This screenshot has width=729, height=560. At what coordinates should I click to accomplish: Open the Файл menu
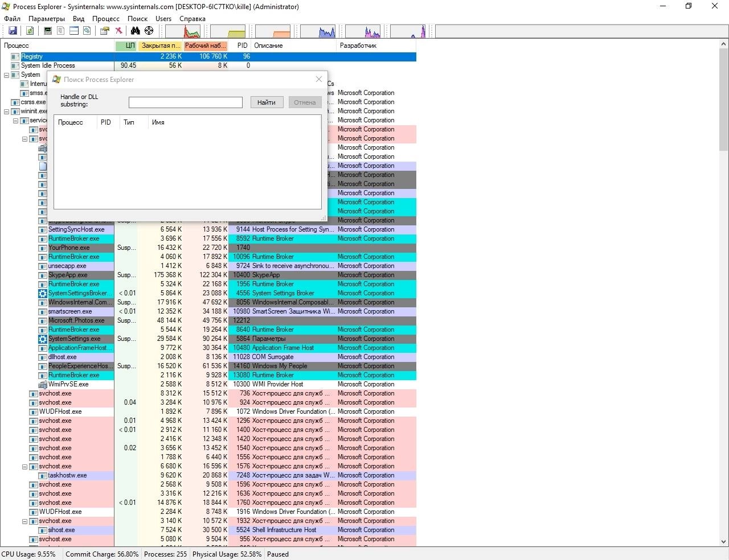(12, 18)
